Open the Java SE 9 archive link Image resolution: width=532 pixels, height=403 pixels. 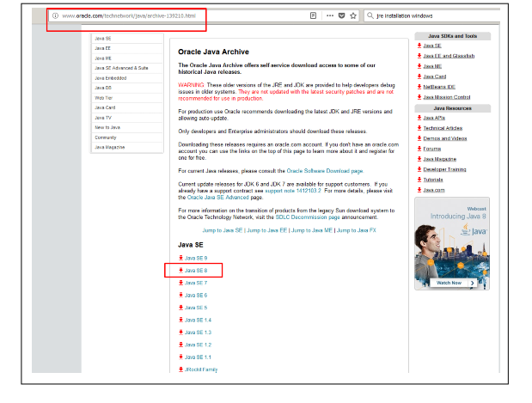196,258
